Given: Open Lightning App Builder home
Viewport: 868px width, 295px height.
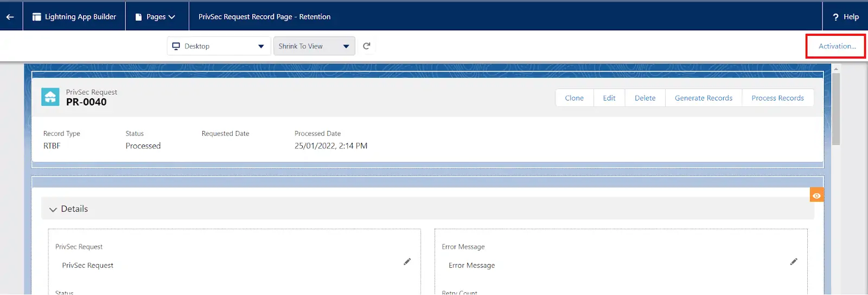Looking at the screenshot, I should coord(74,17).
